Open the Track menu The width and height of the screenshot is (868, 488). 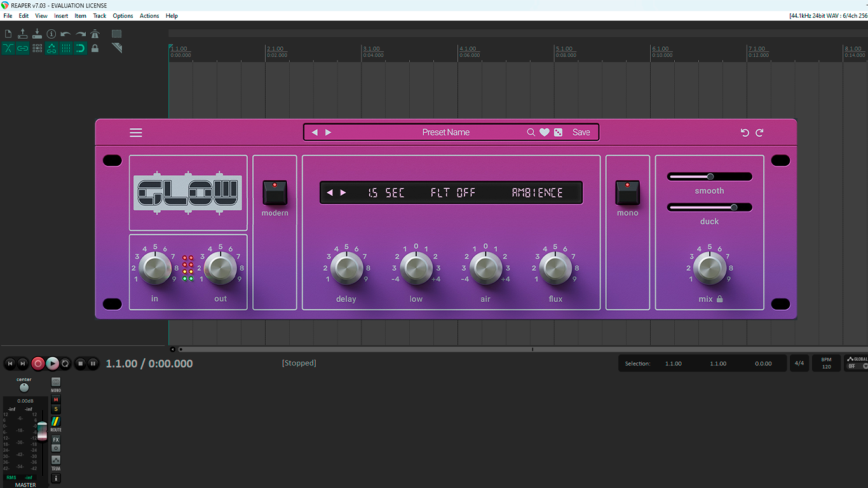pyautogui.click(x=100, y=16)
